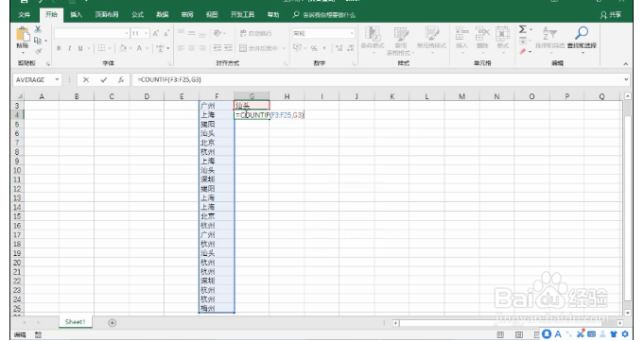Select the Sheet1 worksheet tab
Image resolution: width=644 pixels, height=341 pixels.
[x=75, y=322]
